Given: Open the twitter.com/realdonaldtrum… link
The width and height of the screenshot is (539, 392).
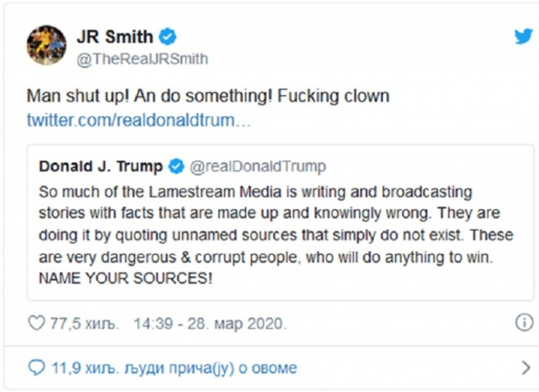Looking at the screenshot, I should [x=138, y=120].
